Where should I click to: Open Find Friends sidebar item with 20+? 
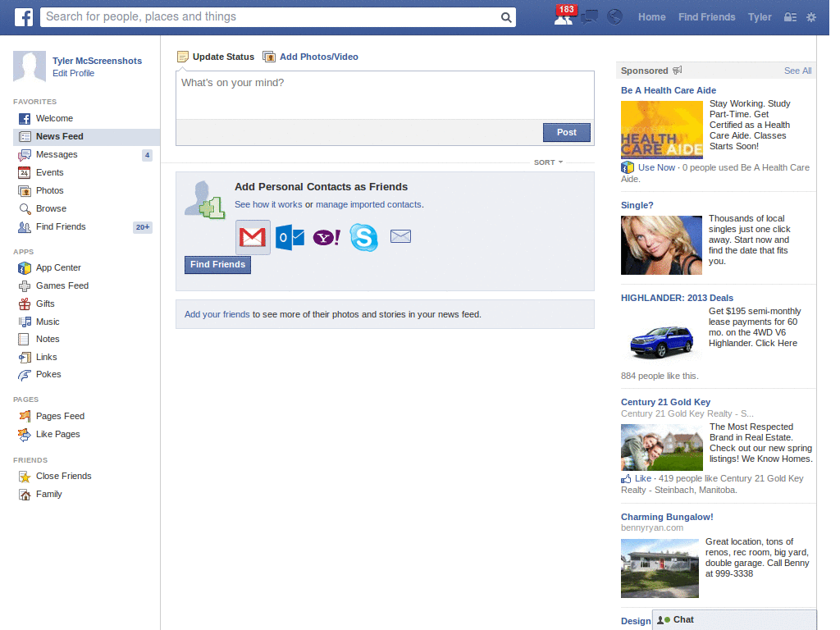pos(86,227)
